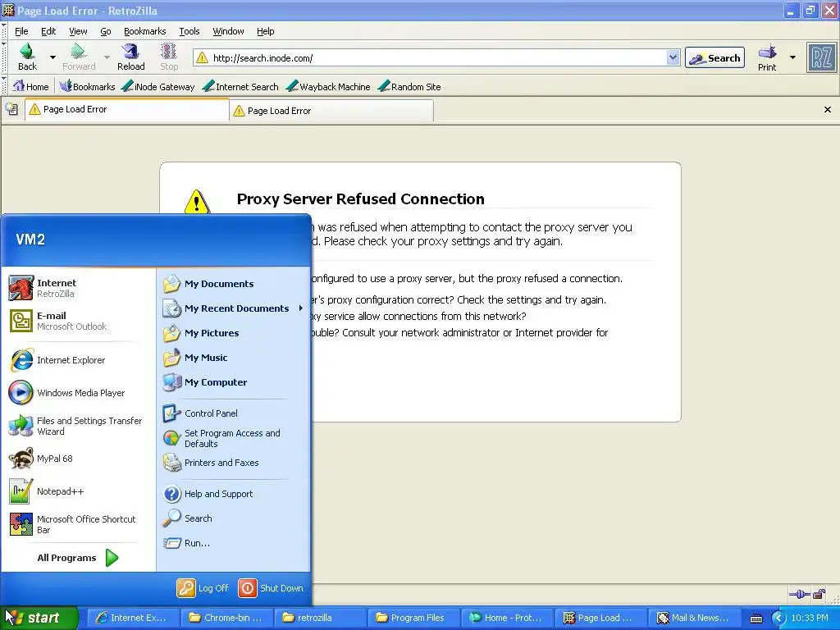Viewport: 840px width, 630px height.
Task: Open the Tools menu
Action: [x=189, y=31]
